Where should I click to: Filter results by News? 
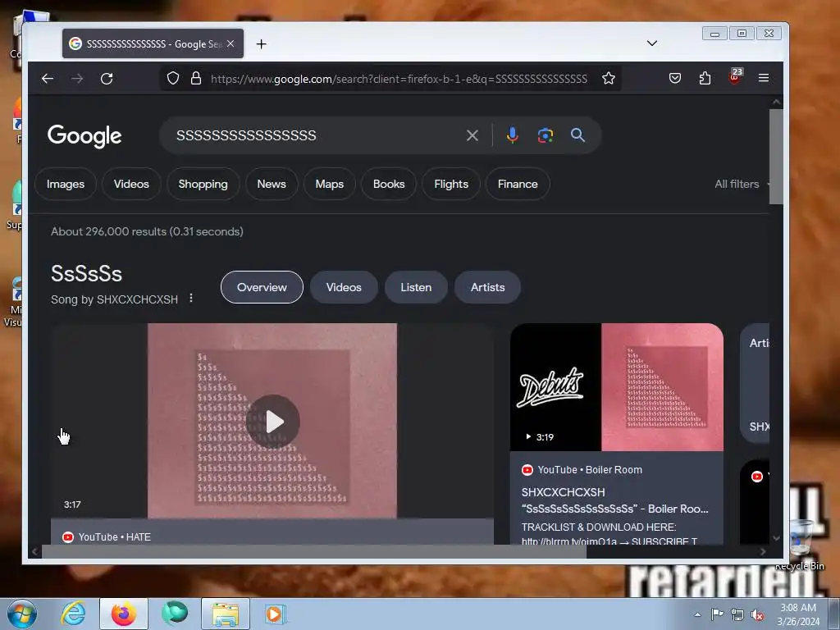pos(272,184)
